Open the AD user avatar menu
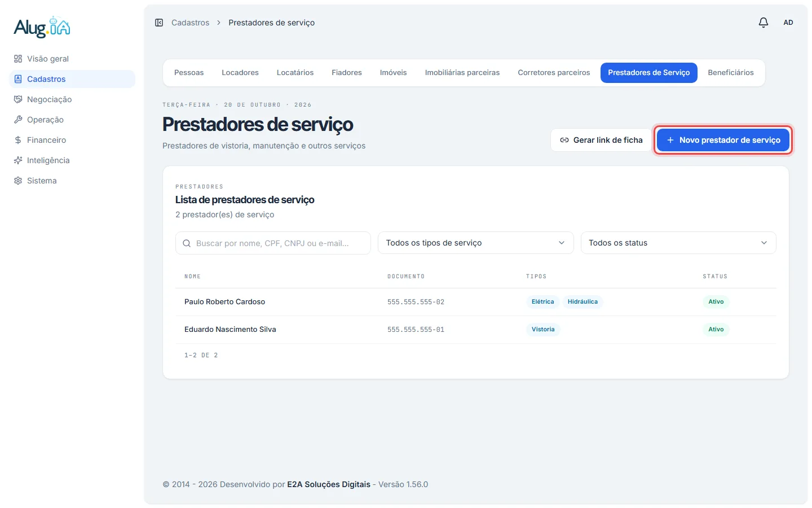This screenshot has height=508, width=812. [788, 23]
